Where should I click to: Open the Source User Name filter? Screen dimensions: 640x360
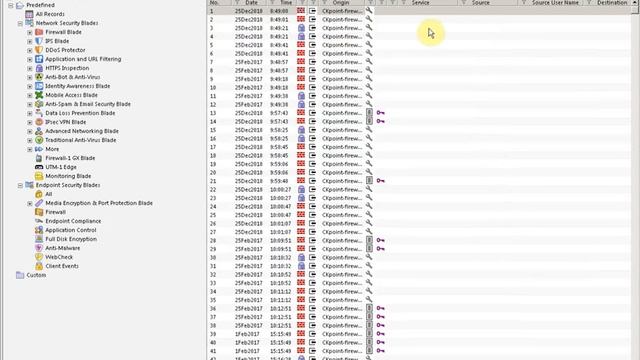click(x=524, y=3)
